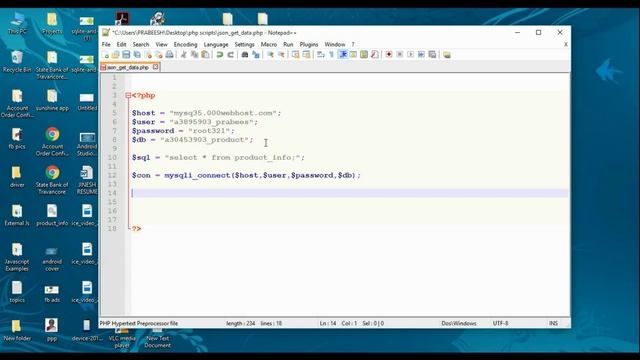Open the Language menu

[x=216, y=44]
